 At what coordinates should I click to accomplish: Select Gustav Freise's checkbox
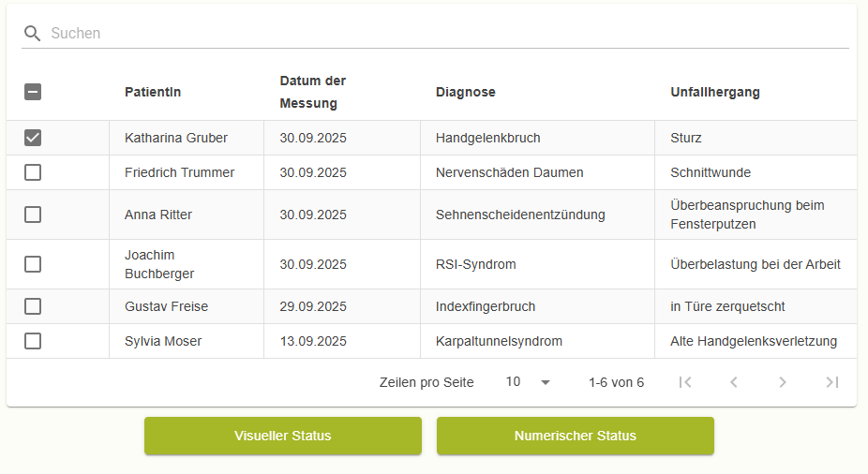point(33,306)
